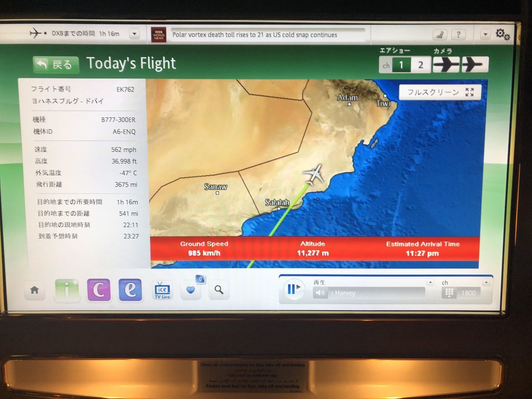Click the A6-ENQ aircraft ID value

pyautogui.click(x=124, y=132)
